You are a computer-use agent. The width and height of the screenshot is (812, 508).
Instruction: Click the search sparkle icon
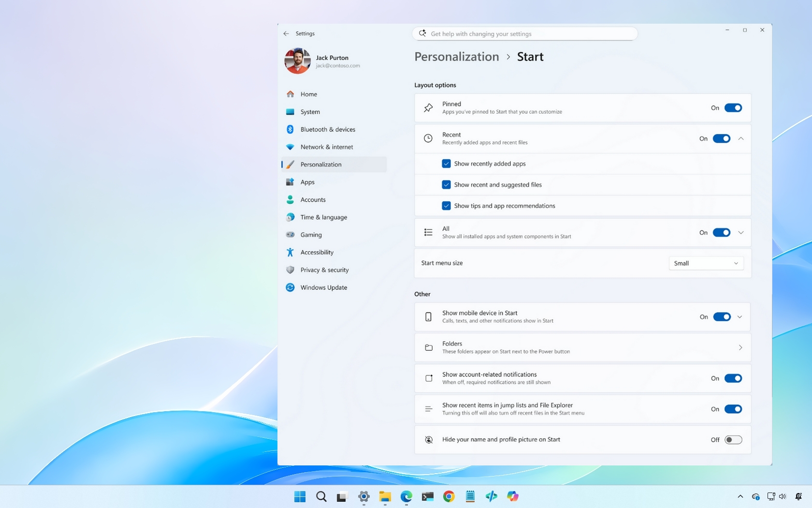(422, 33)
